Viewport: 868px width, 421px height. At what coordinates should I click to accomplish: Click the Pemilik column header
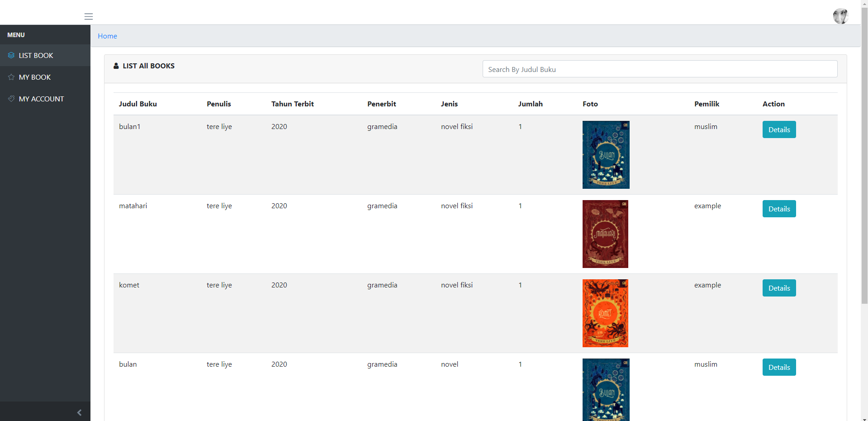coord(707,104)
